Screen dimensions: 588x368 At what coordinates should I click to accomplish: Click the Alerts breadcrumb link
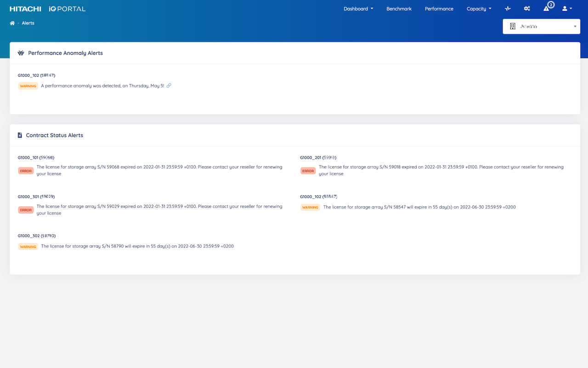pyautogui.click(x=28, y=23)
